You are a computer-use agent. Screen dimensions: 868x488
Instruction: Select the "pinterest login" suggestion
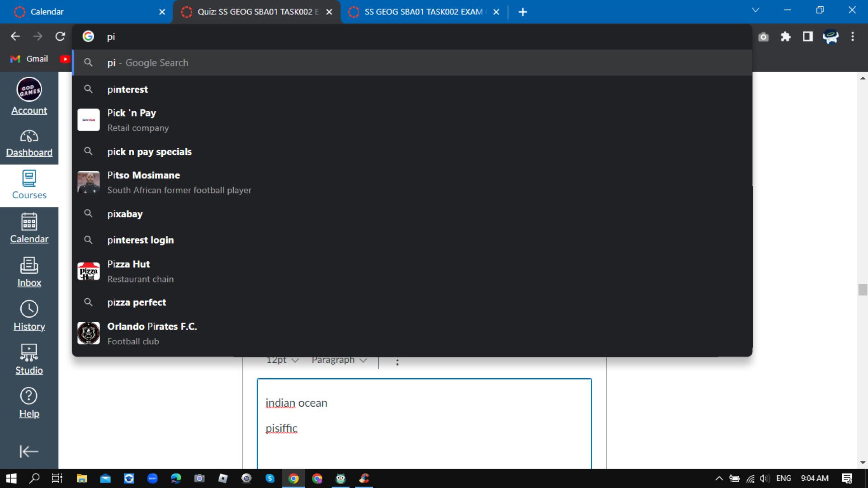[412, 240]
